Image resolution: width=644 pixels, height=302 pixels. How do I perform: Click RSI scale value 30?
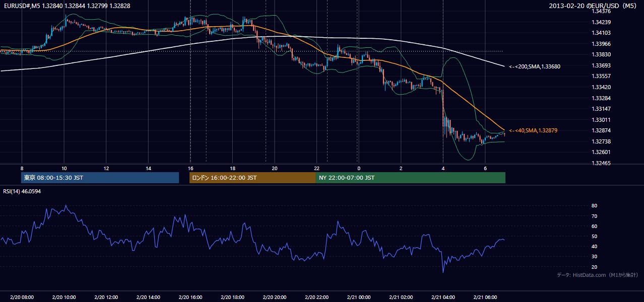595,257
